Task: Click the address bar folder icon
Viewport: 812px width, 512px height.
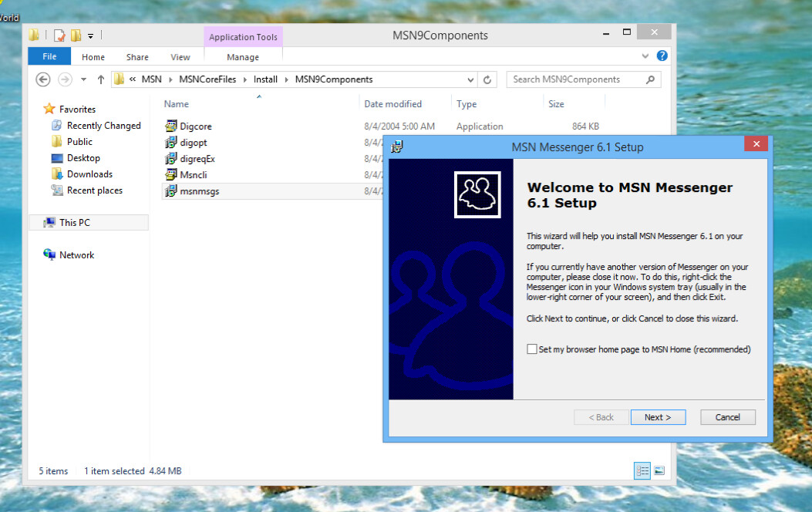Action: [x=119, y=79]
